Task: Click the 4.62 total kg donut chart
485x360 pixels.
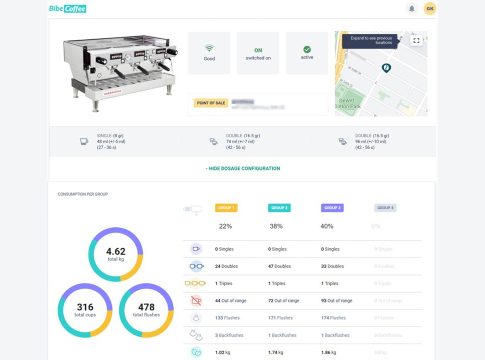Action: (116, 254)
